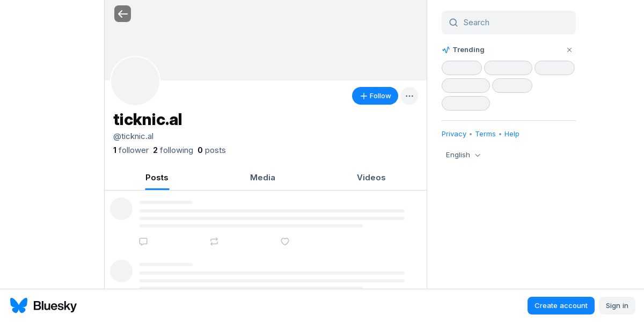Select the Posts tab
Image resolution: width=644 pixels, height=322 pixels.
click(157, 178)
